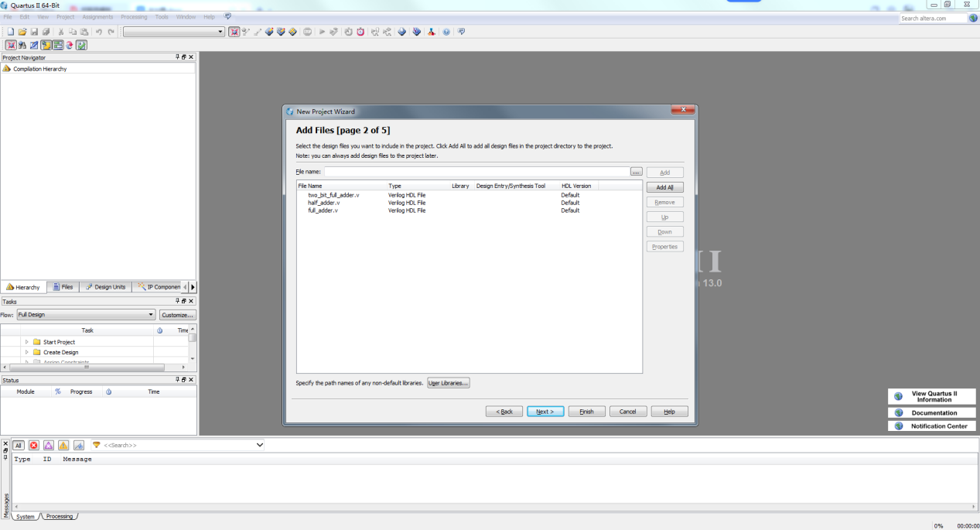Click the Paste toolbar icon
This screenshot has height=530, width=980.
(84, 32)
